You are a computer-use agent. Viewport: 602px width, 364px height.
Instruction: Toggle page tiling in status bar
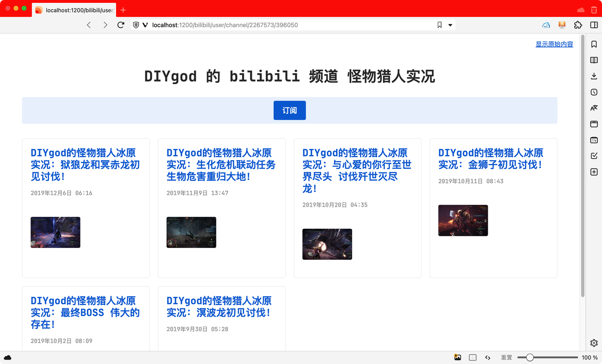(473, 357)
